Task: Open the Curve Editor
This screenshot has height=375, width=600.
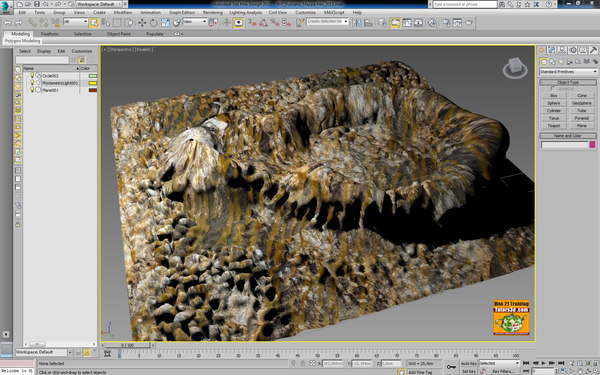Action: [407, 23]
